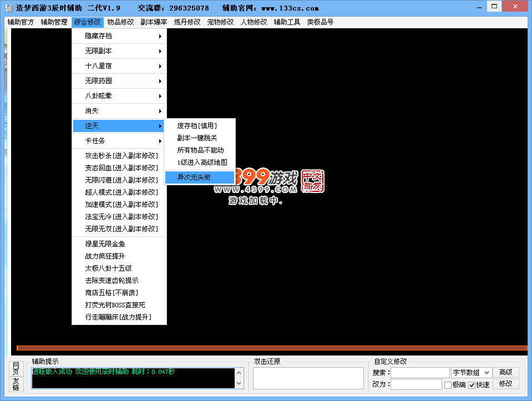Click 1级进入高级地图 in submenu
Image resolution: width=532 pixels, height=401 pixels.
200,162
